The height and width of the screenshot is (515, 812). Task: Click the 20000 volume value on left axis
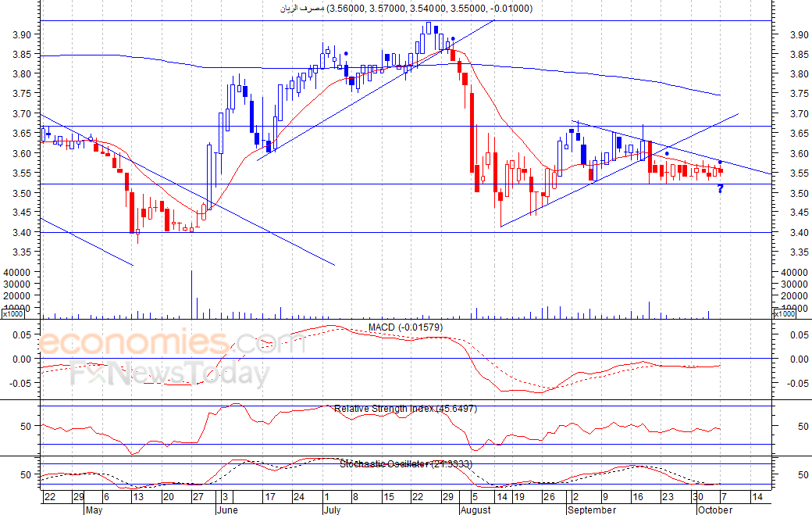pos(18,296)
